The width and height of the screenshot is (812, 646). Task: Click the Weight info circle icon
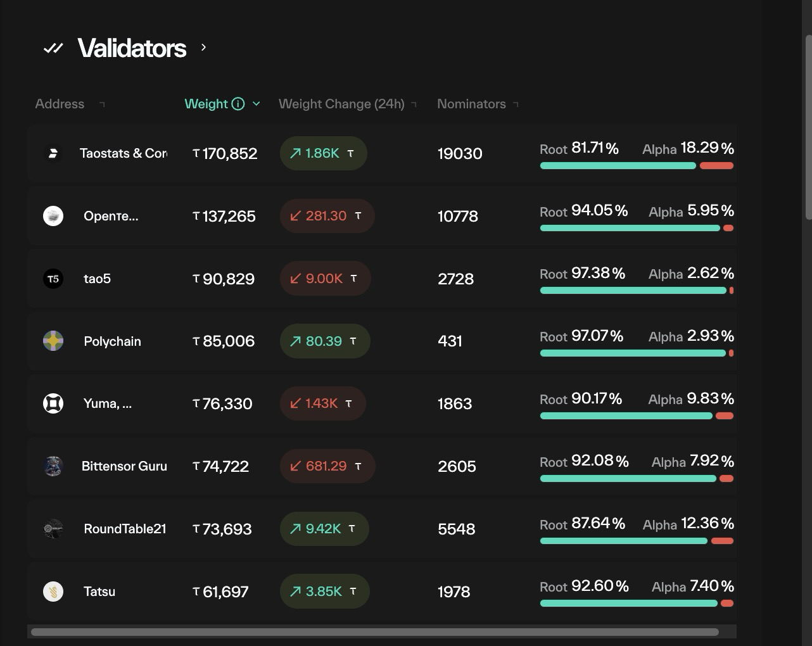(238, 104)
